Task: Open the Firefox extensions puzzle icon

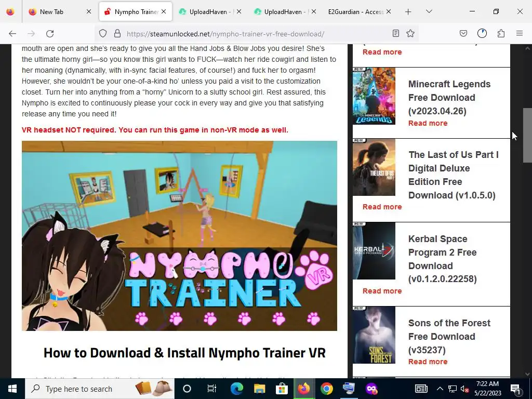Action: pos(501,33)
